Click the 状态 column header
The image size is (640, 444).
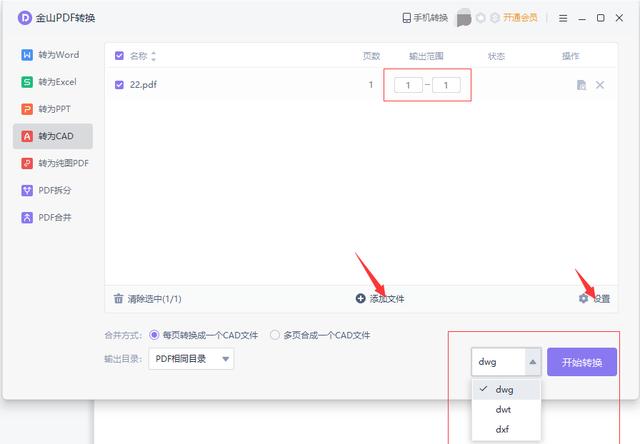(496, 56)
